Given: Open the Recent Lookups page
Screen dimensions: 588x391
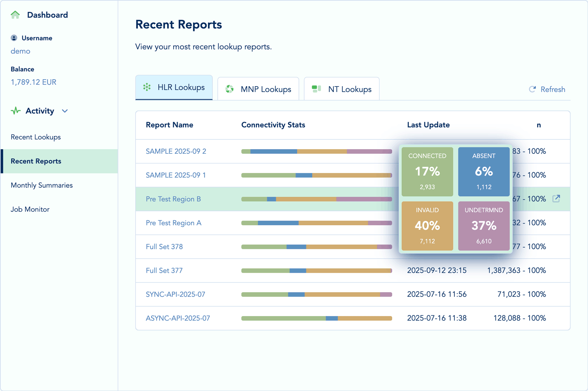Looking at the screenshot, I should pos(36,137).
